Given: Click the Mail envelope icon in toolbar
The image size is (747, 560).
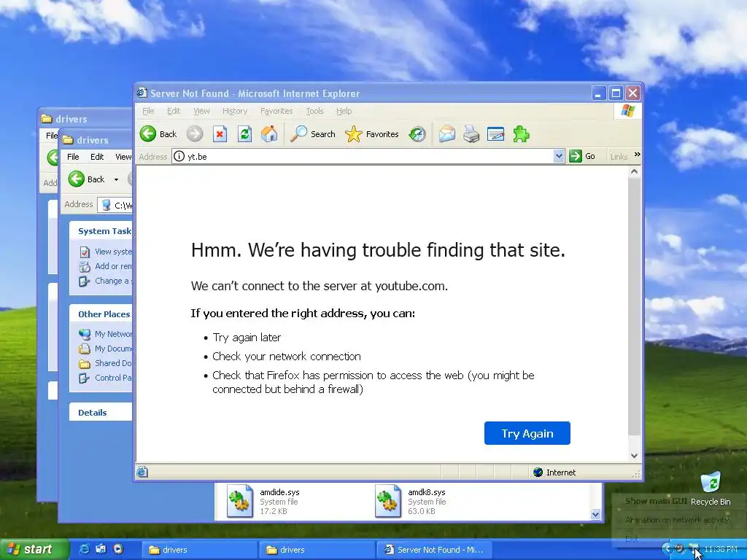Looking at the screenshot, I should coord(447,134).
